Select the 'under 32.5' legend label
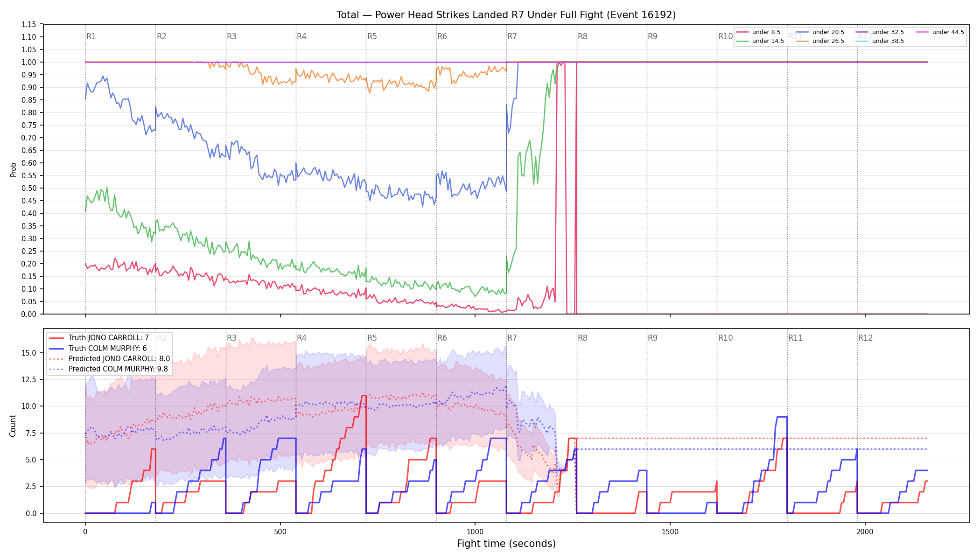 click(x=888, y=32)
